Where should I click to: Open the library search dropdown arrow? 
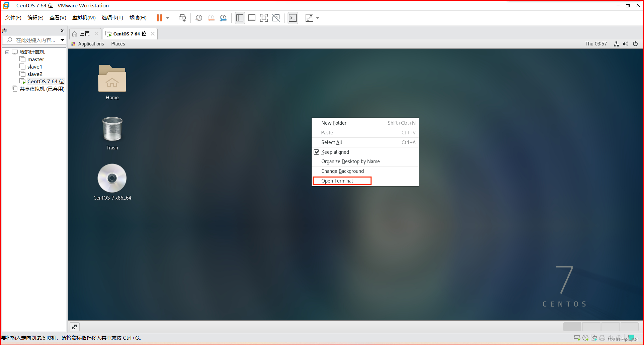click(x=62, y=40)
